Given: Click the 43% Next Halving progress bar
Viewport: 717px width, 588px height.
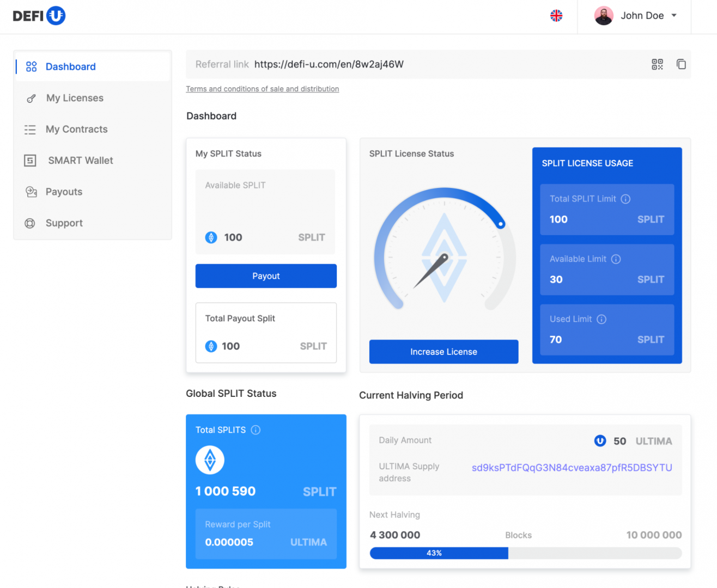Looking at the screenshot, I should pos(525,553).
